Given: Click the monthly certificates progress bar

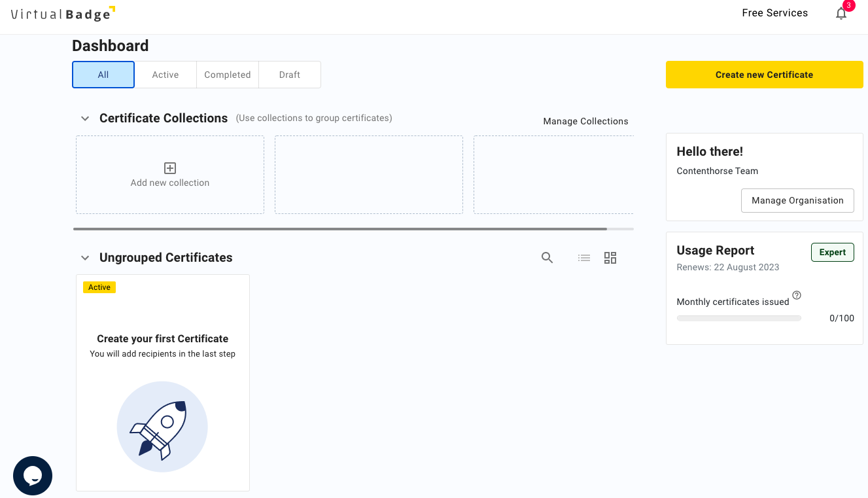Looking at the screenshot, I should tap(738, 318).
